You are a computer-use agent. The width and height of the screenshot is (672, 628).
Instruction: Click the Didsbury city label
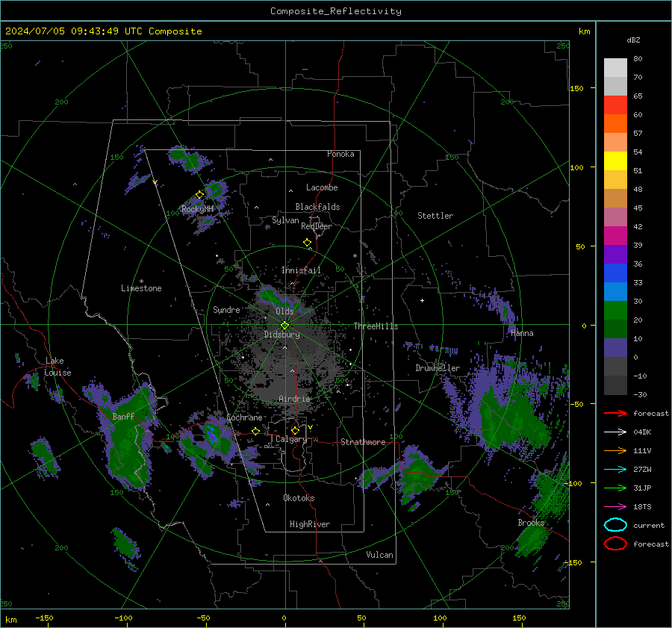click(281, 335)
